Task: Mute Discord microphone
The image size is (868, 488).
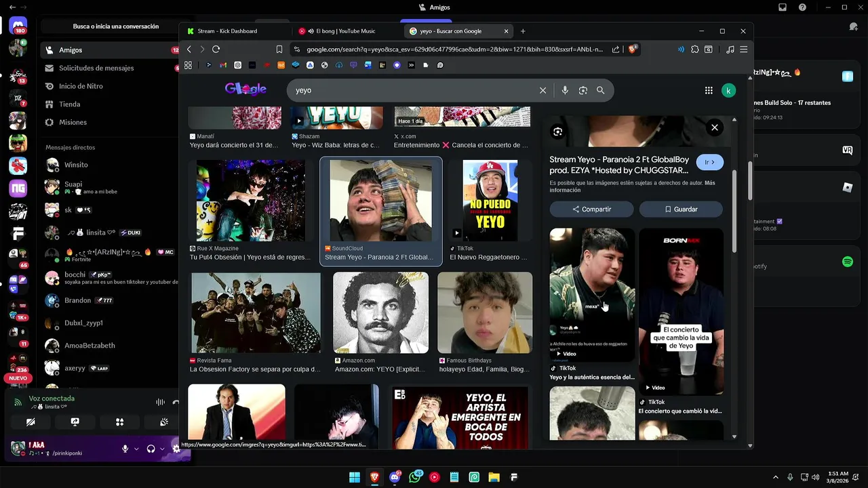Action: [x=125, y=449]
